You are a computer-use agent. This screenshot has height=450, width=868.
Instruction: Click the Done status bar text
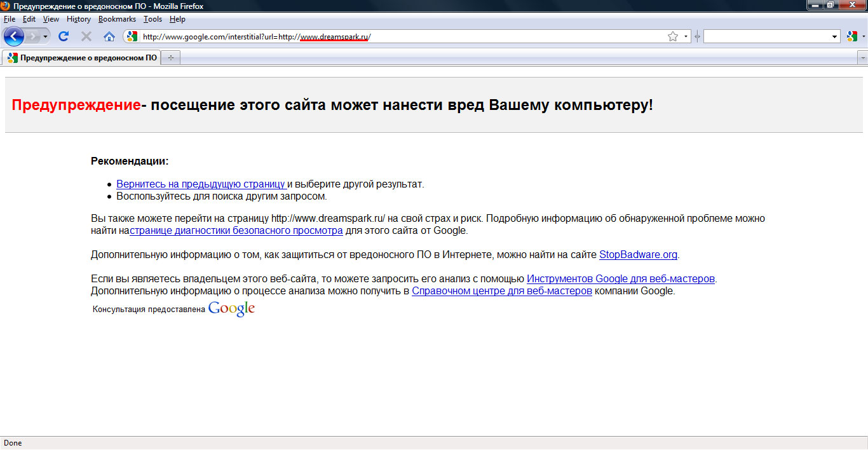[x=13, y=443]
